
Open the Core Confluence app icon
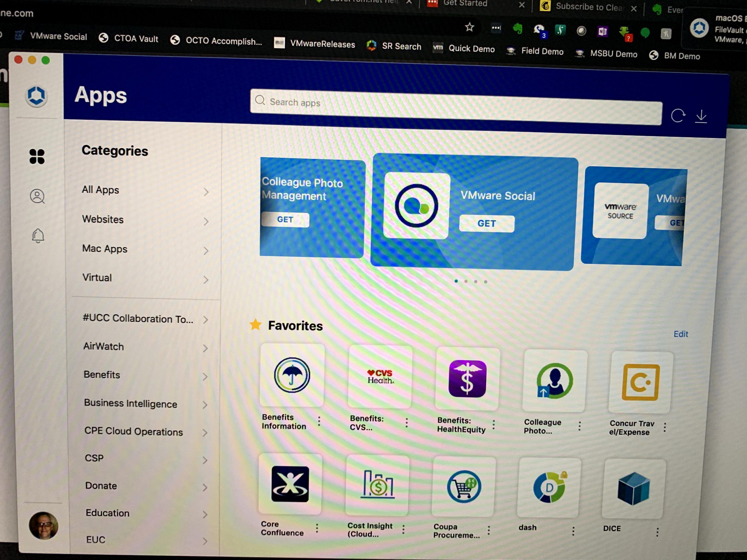pos(290,484)
